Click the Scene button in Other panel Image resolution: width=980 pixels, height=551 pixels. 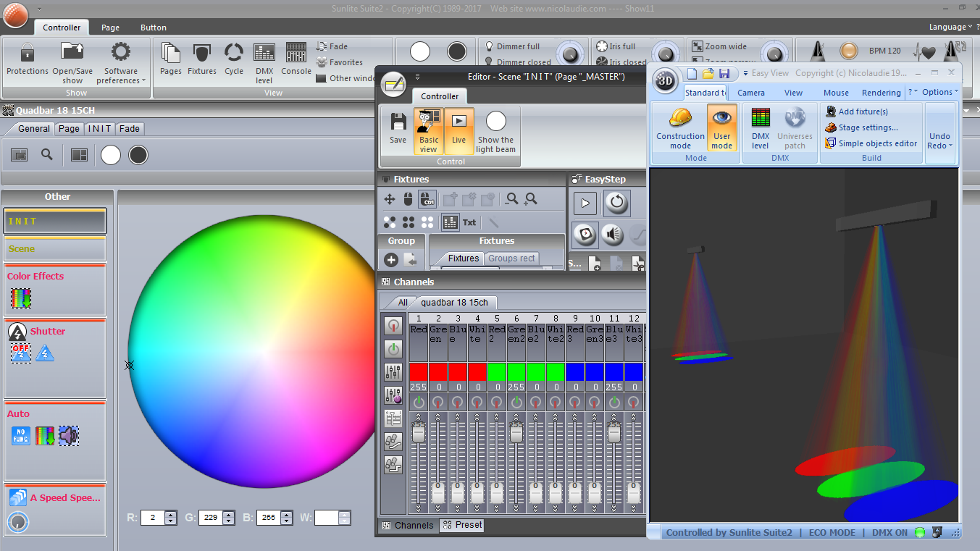click(x=55, y=248)
